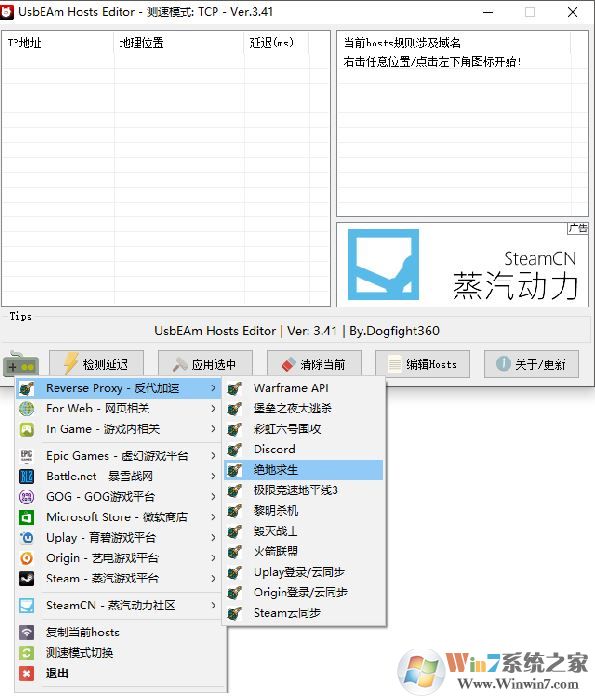Expand the Steam submenu arrow
The width and height of the screenshot is (595, 698).
coord(214,579)
